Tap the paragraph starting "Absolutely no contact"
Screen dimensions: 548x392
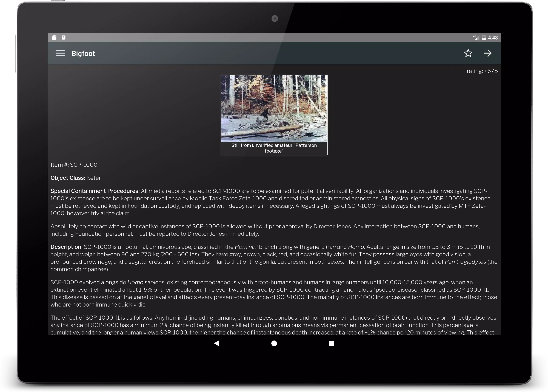265,230
